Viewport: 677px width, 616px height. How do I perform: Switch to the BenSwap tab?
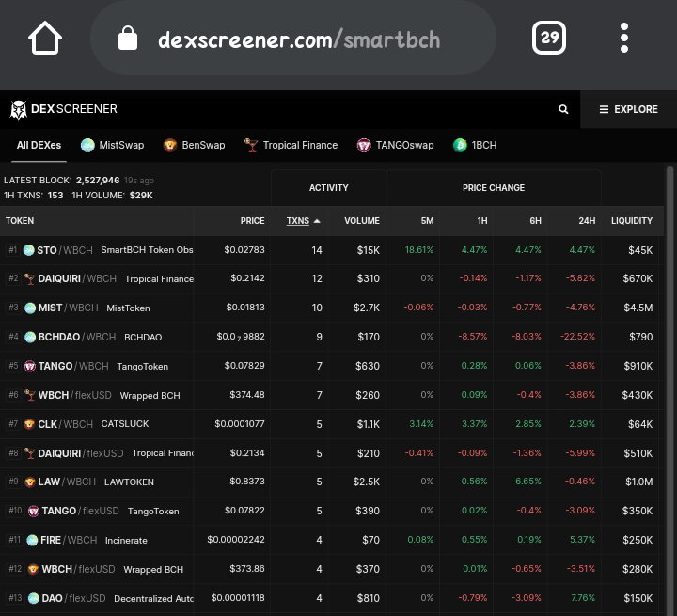195,145
